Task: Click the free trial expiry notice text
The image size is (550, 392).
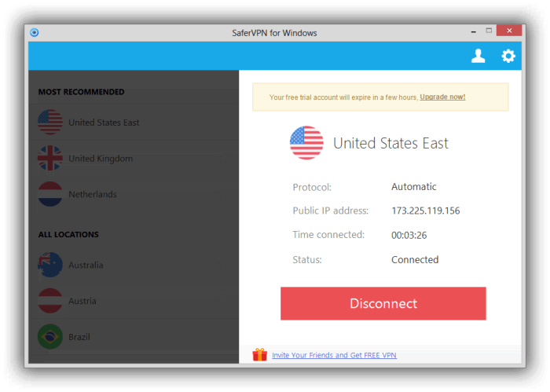Action: pyautogui.click(x=344, y=97)
